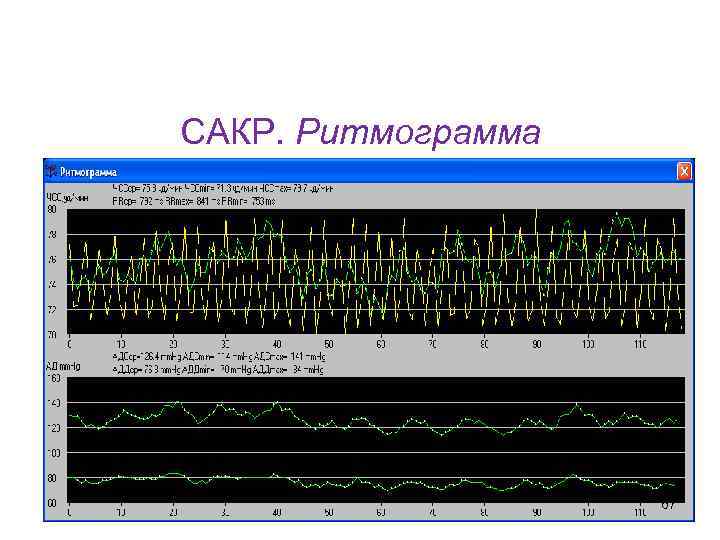The image size is (720, 540).
Task: Click the ЧСС уд/мин axis label
Action: [68, 198]
